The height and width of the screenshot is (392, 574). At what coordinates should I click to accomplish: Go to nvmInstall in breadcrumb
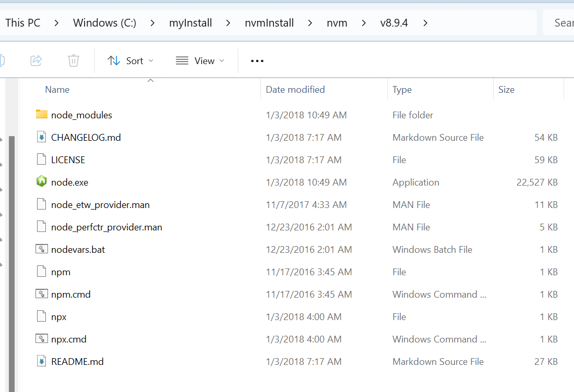[x=269, y=22]
